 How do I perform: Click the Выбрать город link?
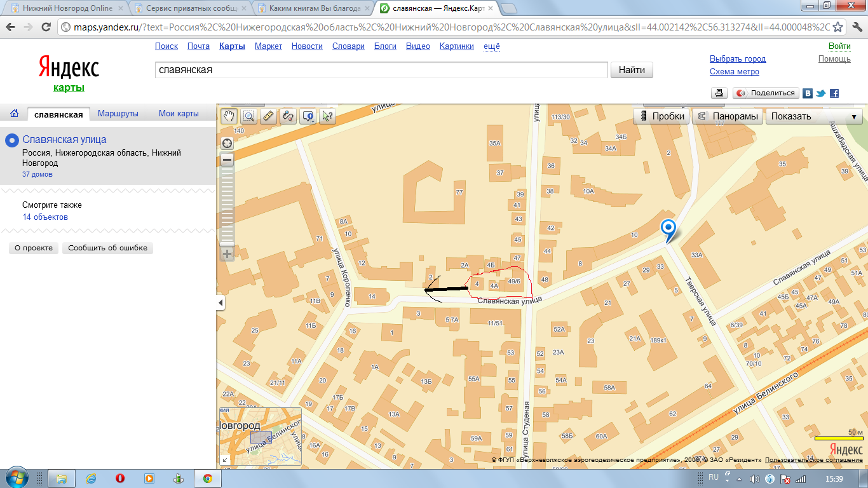(738, 59)
